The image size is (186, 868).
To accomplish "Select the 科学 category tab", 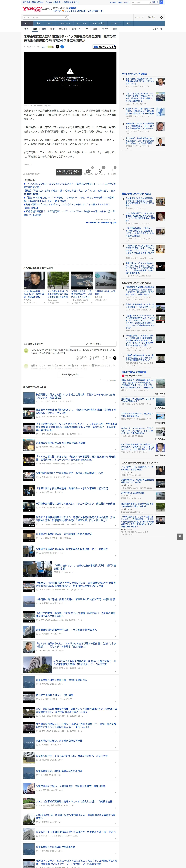I will click(x=95, y=29).
